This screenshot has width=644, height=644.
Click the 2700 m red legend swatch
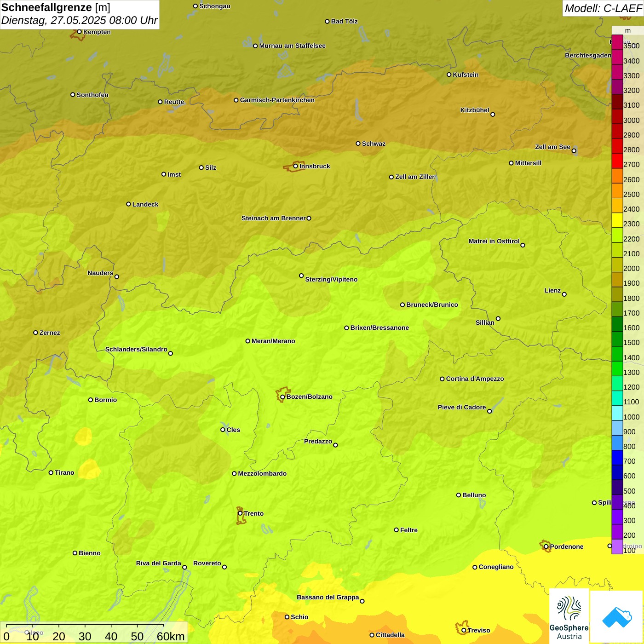click(x=617, y=161)
